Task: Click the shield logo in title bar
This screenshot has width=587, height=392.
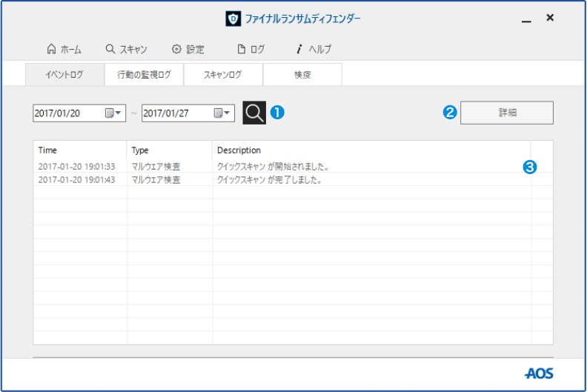Action: 233,19
